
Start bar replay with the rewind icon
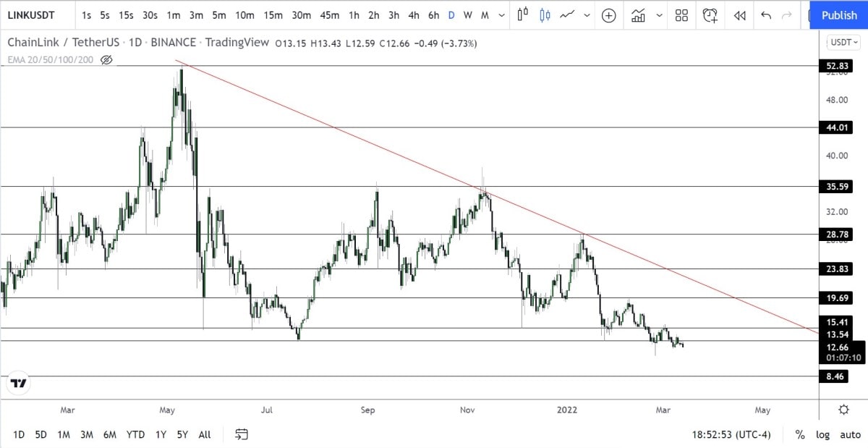pos(739,15)
